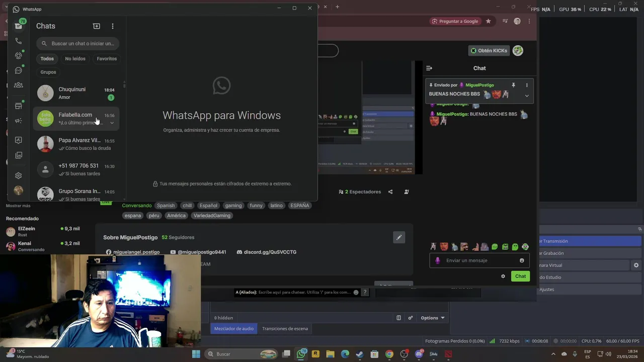The width and height of the screenshot is (644, 362).
Task: Edit the Sobre MiguelPostigo section pencil icon
Action: pyautogui.click(x=399, y=237)
